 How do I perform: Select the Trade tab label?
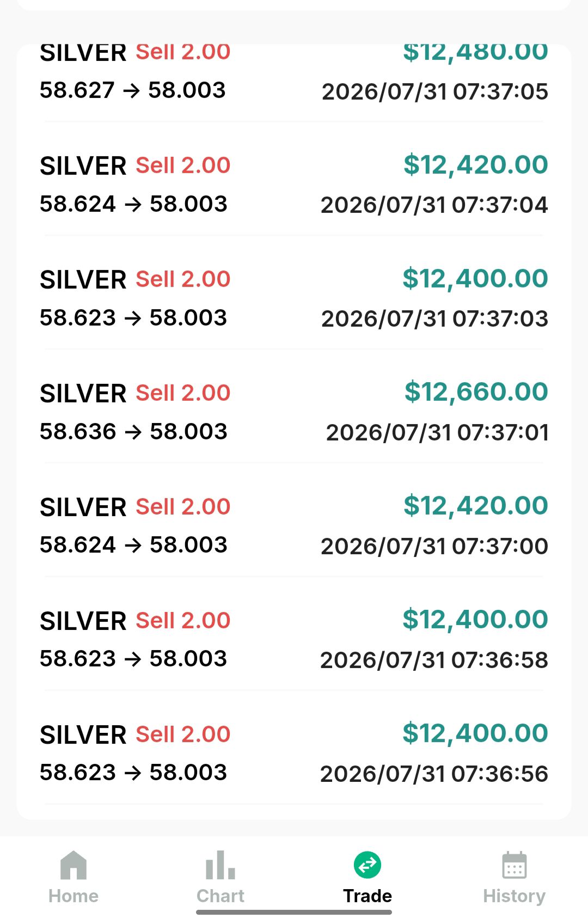367,896
